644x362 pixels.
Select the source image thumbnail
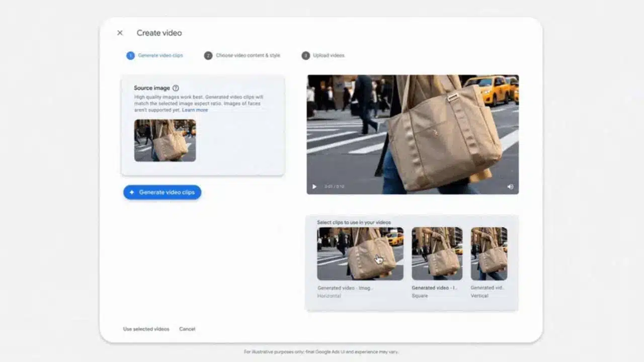165,141
